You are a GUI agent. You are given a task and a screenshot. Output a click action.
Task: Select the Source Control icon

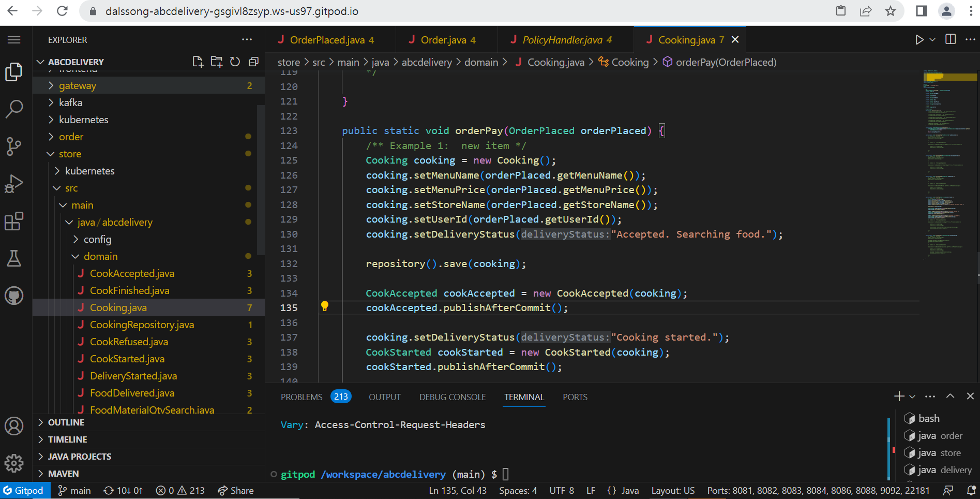(x=14, y=146)
